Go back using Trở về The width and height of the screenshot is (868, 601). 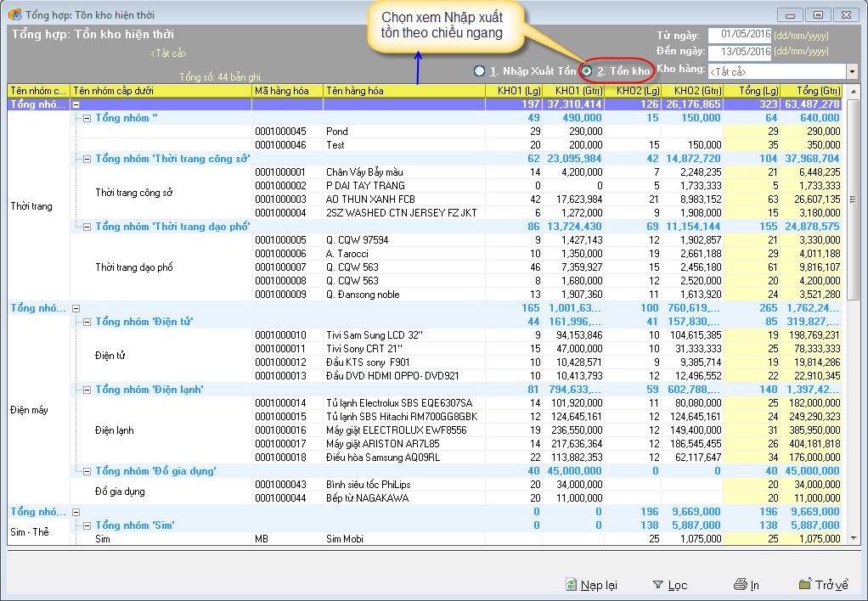[x=823, y=585]
